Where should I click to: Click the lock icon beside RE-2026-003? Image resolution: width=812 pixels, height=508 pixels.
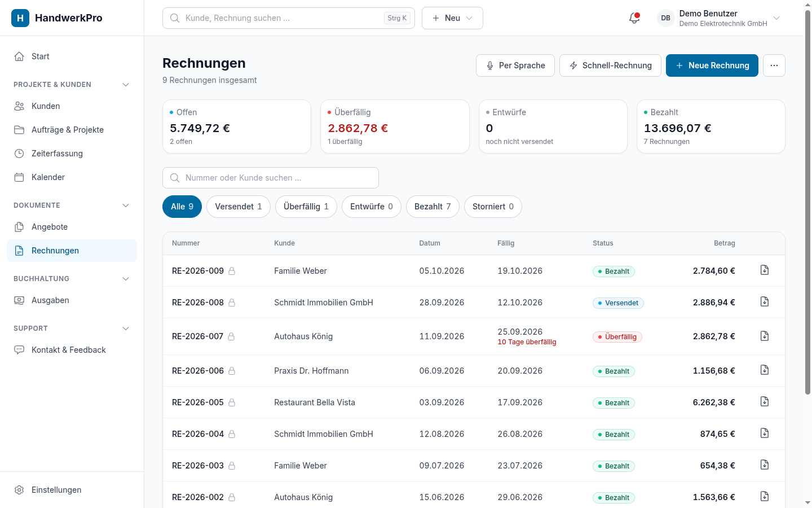point(232,466)
